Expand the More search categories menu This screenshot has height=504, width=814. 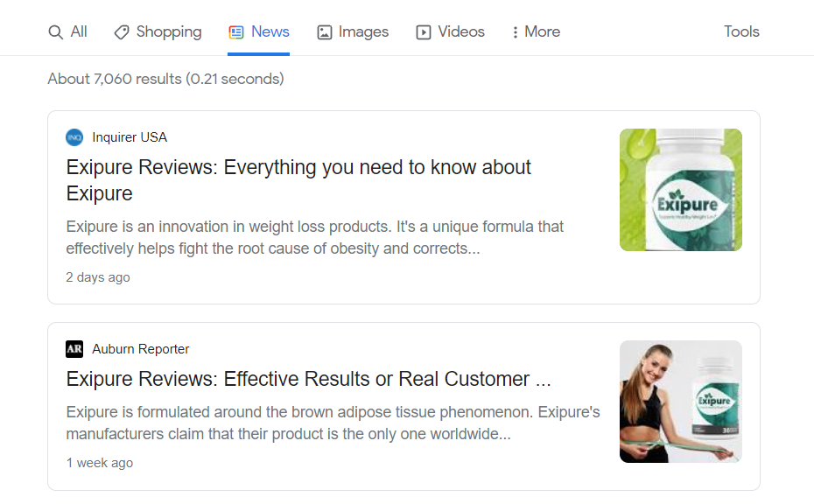point(536,31)
